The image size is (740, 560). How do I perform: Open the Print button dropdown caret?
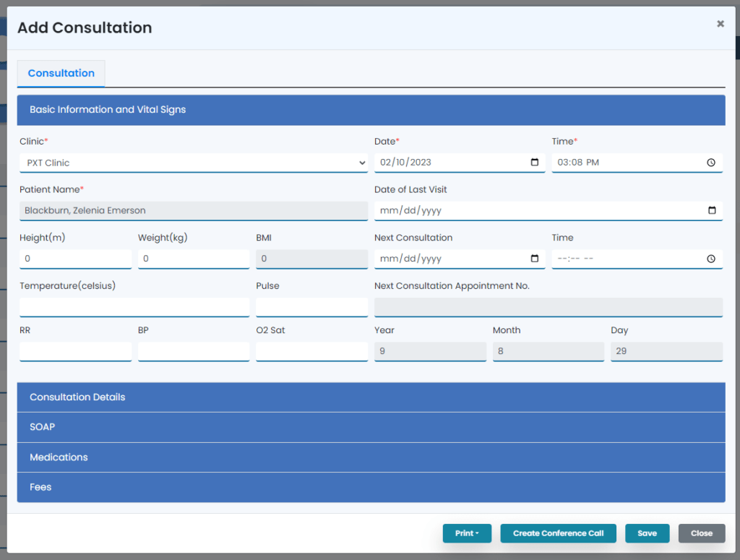tap(478, 533)
